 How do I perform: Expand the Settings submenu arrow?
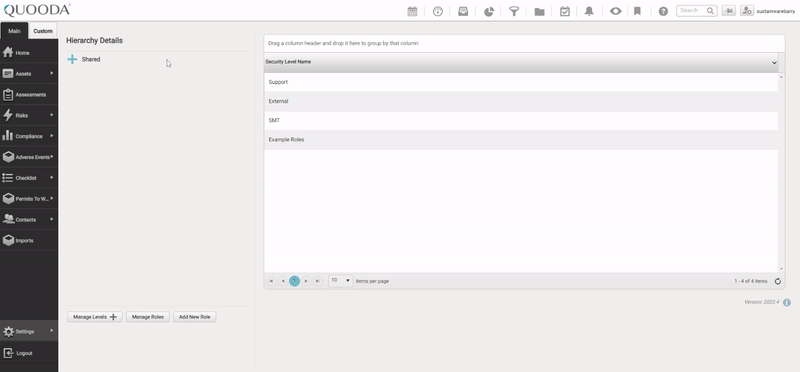pyautogui.click(x=52, y=331)
